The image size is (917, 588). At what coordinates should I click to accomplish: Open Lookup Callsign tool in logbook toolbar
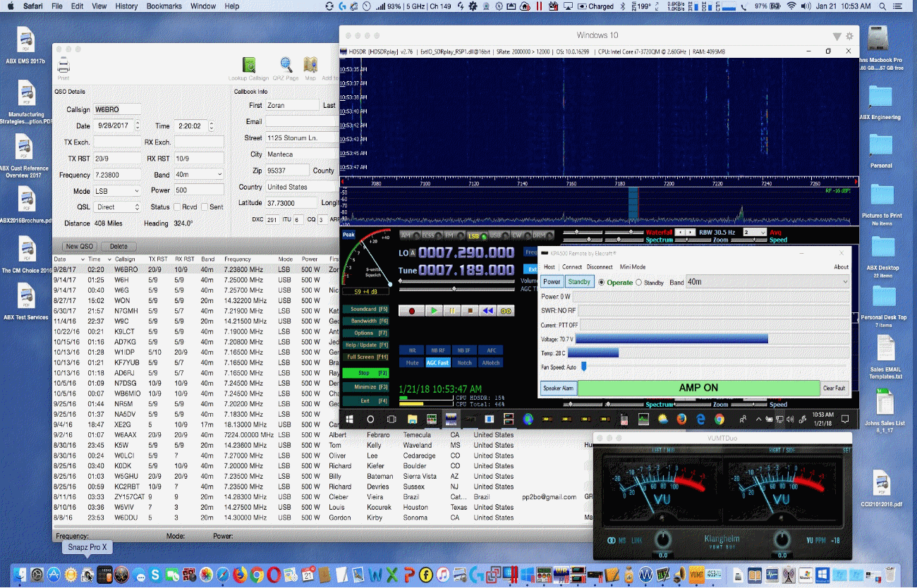click(248, 65)
